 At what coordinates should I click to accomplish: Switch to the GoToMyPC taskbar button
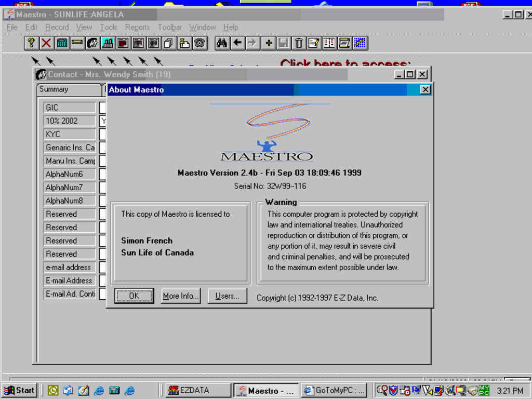[334, 391]
